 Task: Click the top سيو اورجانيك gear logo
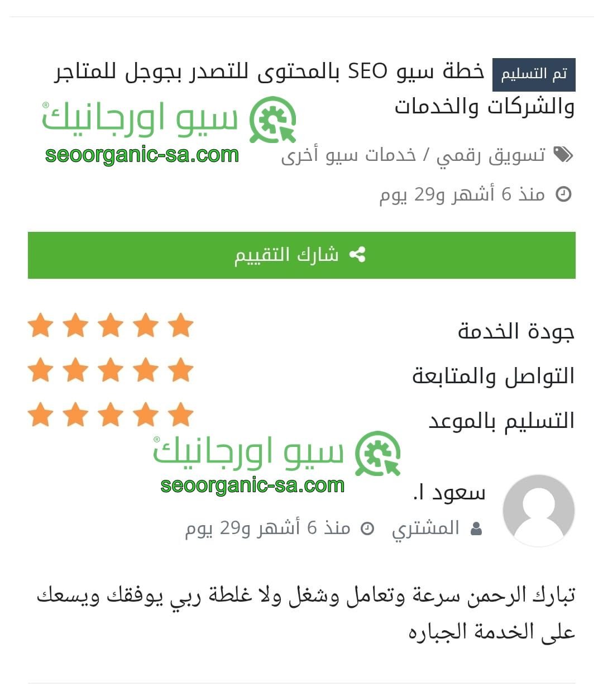pos(272,120)
